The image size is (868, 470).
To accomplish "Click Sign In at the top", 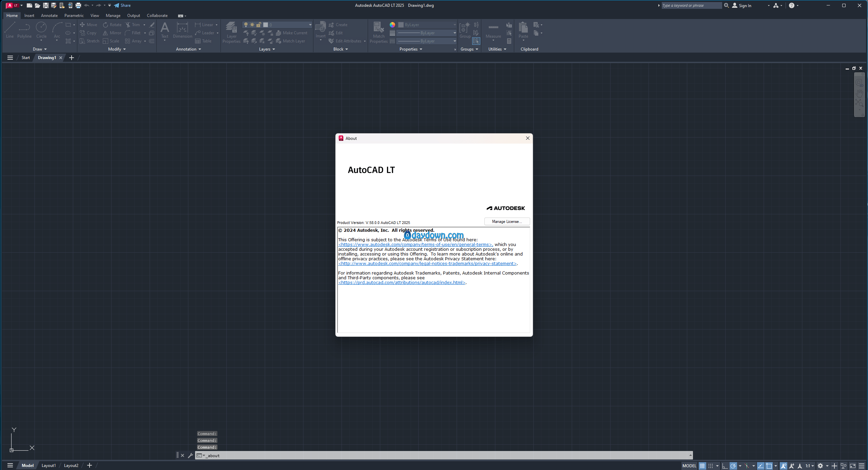I will pyautogui.click(x=742, y=5).
